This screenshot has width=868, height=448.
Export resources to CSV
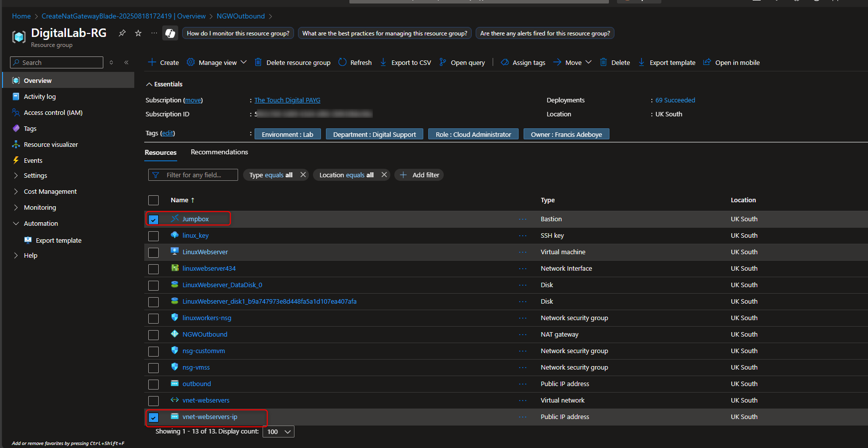[405, 62]
